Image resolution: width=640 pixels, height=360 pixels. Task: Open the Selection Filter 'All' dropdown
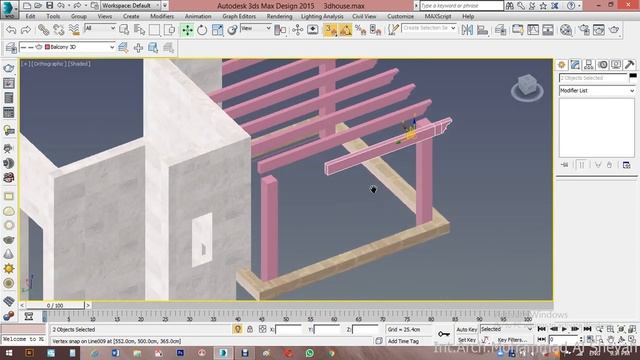(100, 28)
